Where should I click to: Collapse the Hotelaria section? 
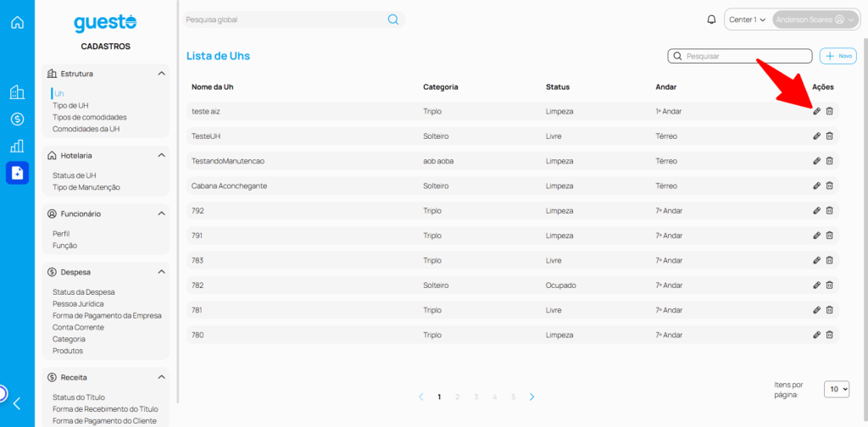pos(161,156)
